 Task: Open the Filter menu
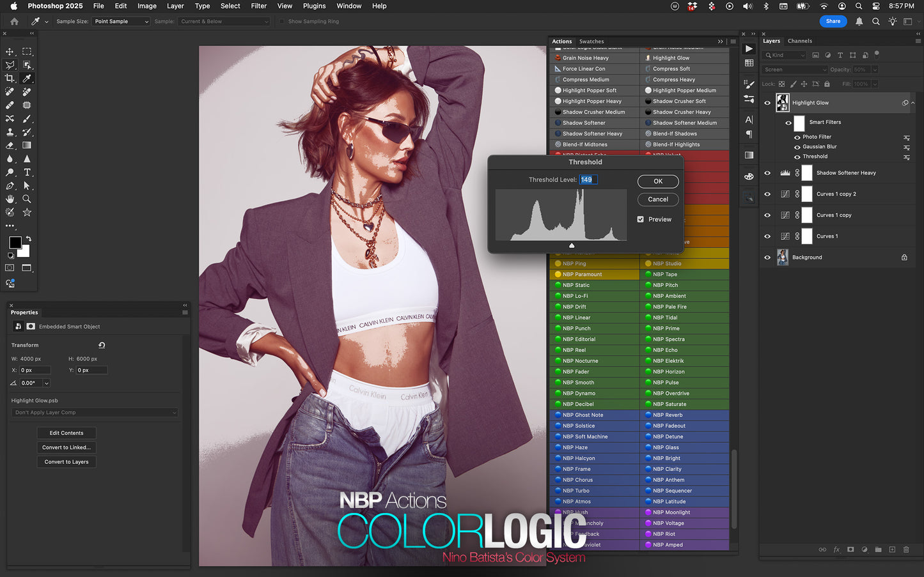click(x=258, y=6)
